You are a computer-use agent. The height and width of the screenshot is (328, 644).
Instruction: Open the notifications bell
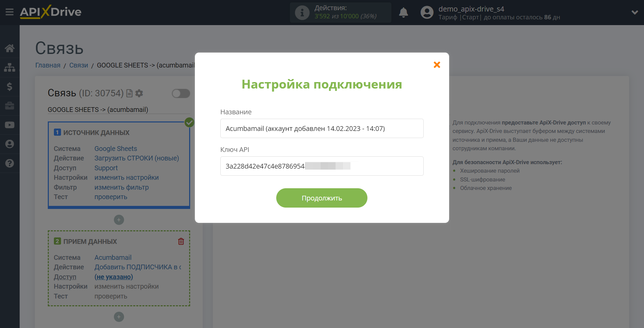click(x=403, y=13)
